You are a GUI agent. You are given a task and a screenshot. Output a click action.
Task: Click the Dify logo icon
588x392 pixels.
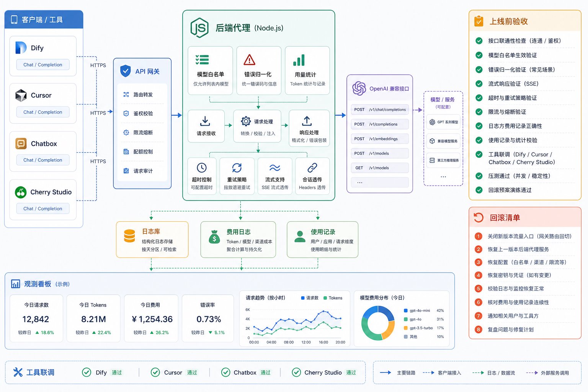tap(21, 48)
